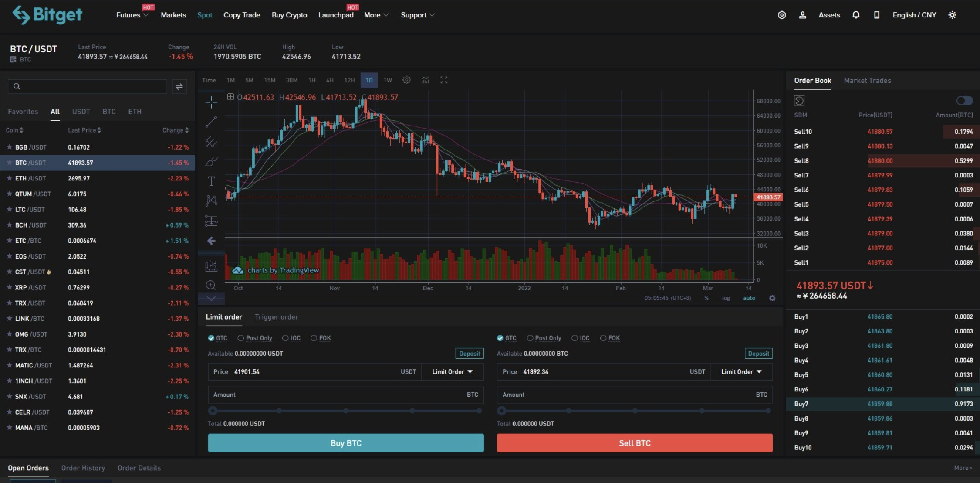
Task: Sort coin list by Change
Action: click(x=176, y=130)
